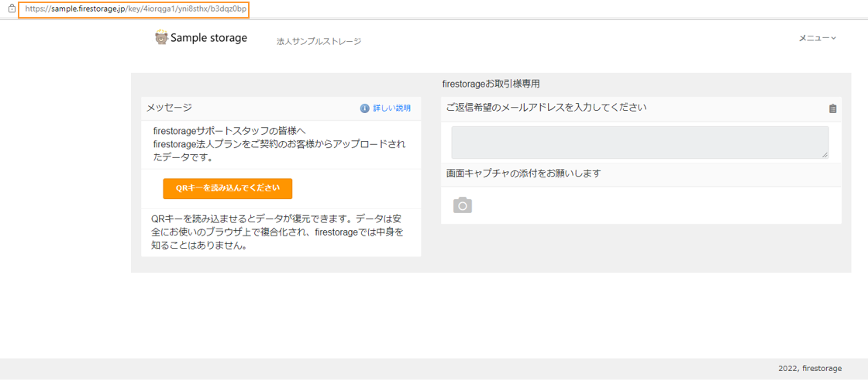Click the メッセージ panel title
The width and height of the screenshot is (868, 392).
[170, 108]
